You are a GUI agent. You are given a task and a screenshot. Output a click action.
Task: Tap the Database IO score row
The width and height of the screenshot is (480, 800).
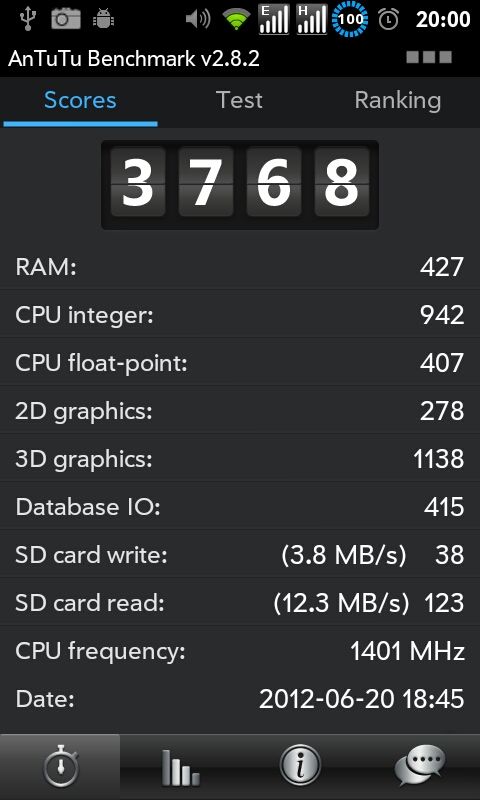coord(240,507)
